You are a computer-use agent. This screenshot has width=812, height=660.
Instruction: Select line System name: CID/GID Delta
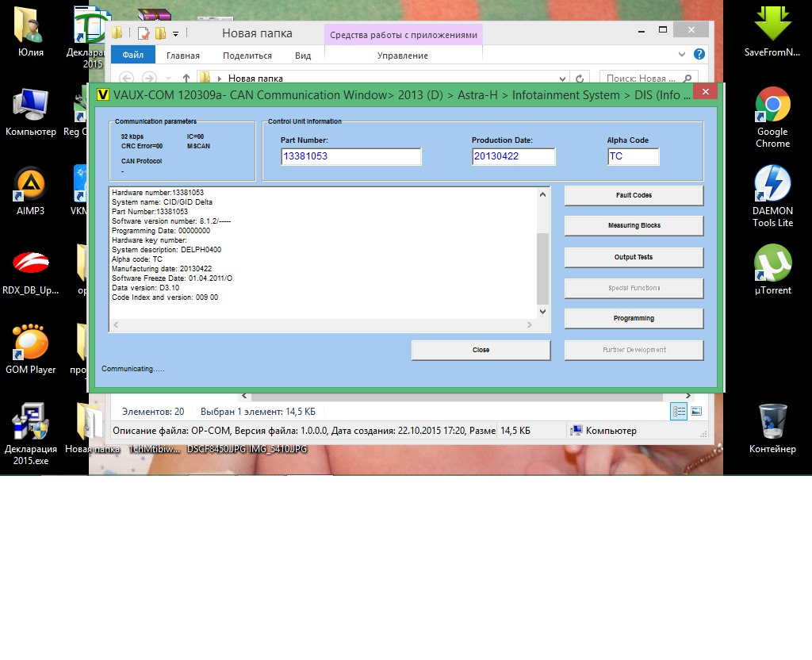pyautogui.click(x=162, y=202)
